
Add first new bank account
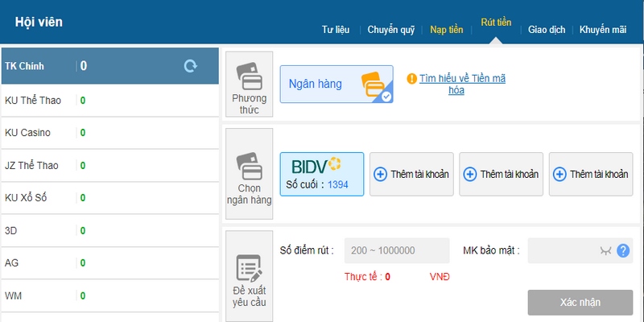click(411, 174)
